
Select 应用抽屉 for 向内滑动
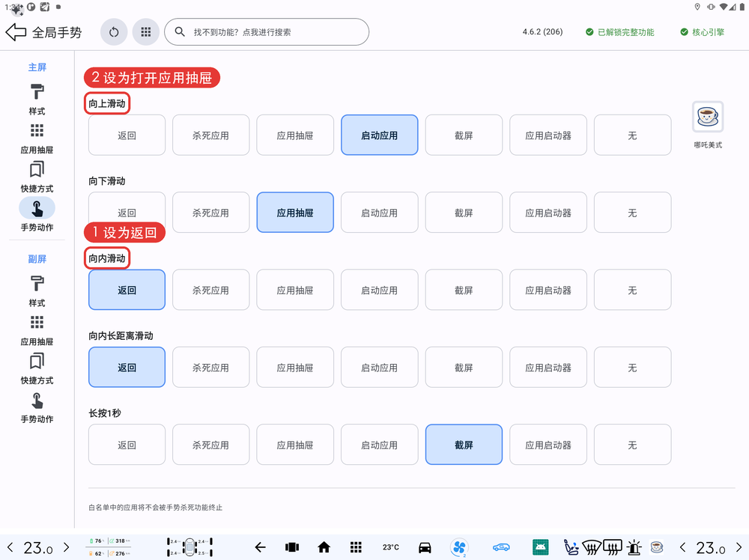click(295, 290)
